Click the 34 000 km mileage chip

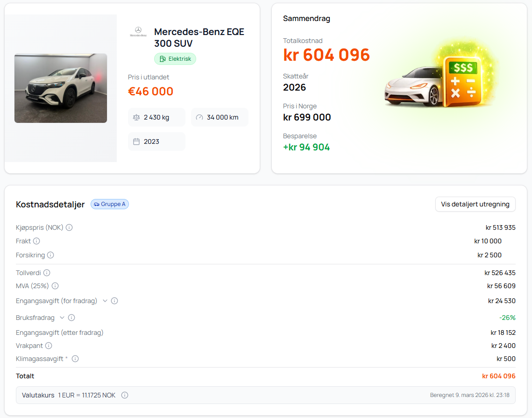(220, 117)
